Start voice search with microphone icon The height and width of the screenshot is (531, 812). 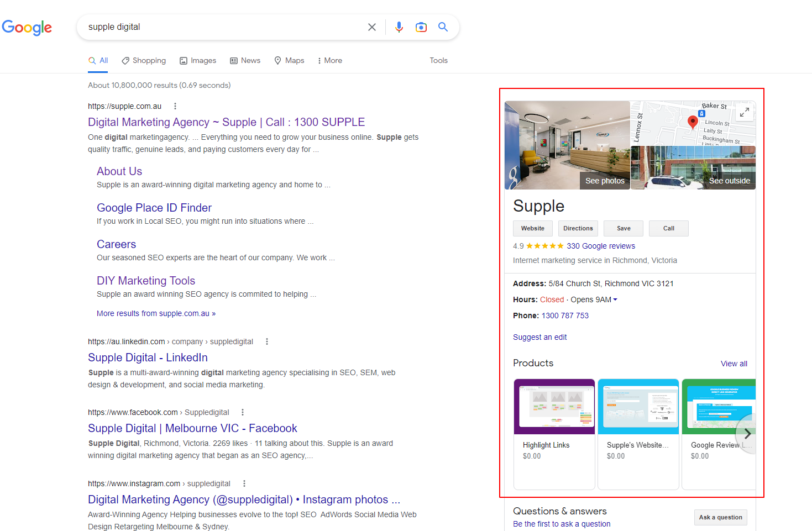point(399,27)
